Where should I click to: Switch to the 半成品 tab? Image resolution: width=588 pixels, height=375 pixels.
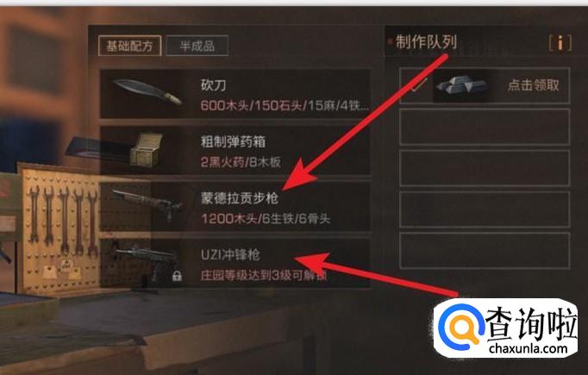coord(197,46)
